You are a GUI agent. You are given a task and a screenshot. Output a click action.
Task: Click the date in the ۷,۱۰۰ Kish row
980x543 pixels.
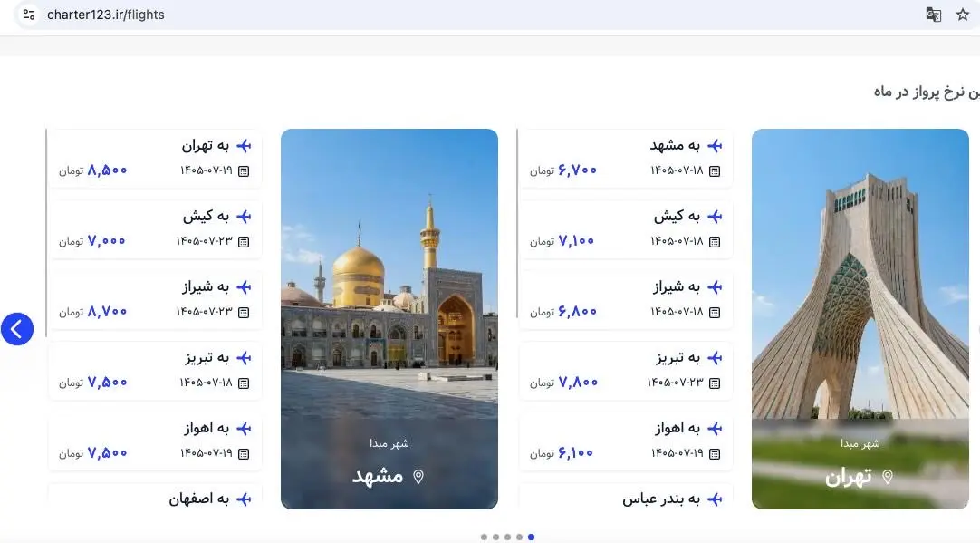(677, 241)
